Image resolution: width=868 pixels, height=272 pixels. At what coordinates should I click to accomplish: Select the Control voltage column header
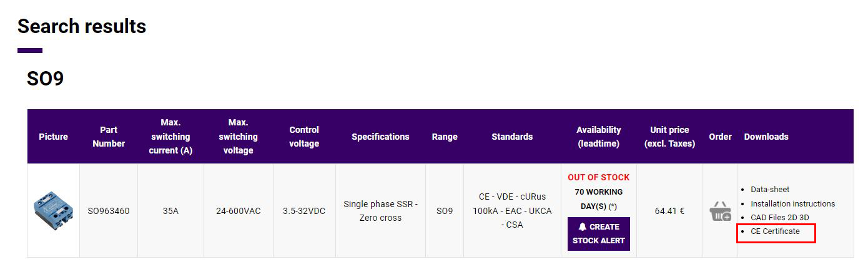[304, 137]
